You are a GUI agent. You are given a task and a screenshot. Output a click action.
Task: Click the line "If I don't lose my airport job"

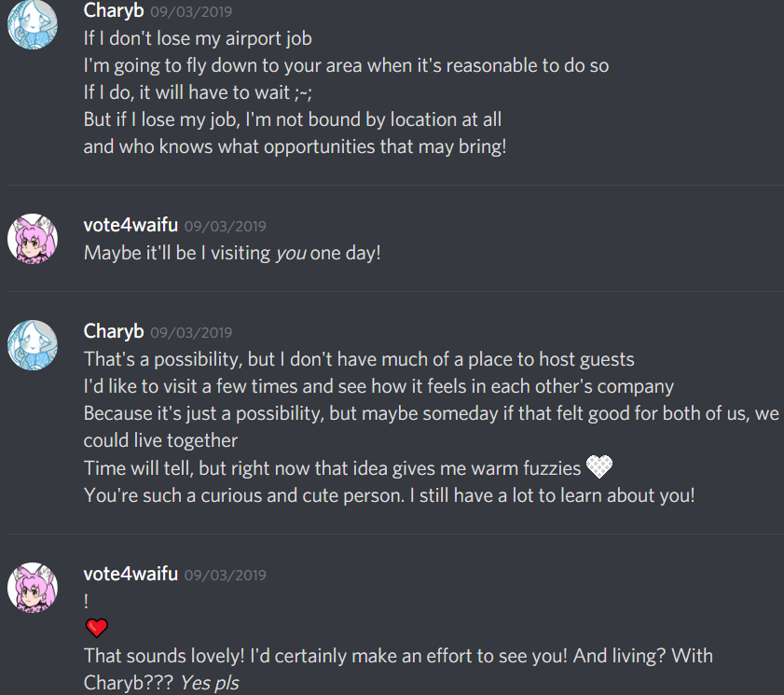pos(198,38)
